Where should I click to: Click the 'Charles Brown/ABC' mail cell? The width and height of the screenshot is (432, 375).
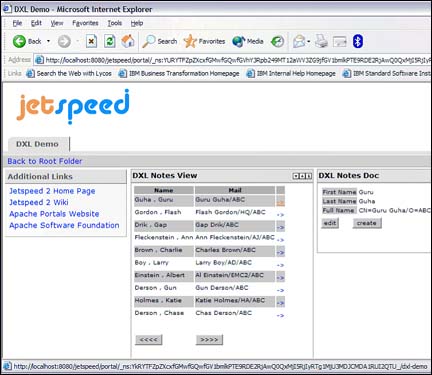click(x=235, y=251)
